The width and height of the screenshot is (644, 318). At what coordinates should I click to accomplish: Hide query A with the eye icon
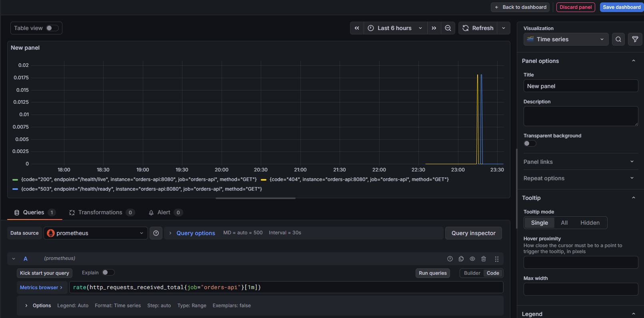point(472,259)
